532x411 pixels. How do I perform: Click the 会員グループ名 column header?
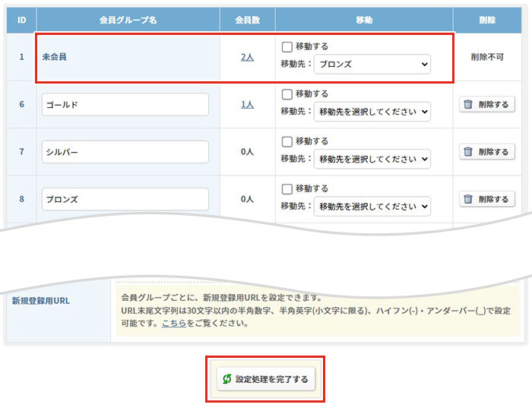tap(128, 20)
